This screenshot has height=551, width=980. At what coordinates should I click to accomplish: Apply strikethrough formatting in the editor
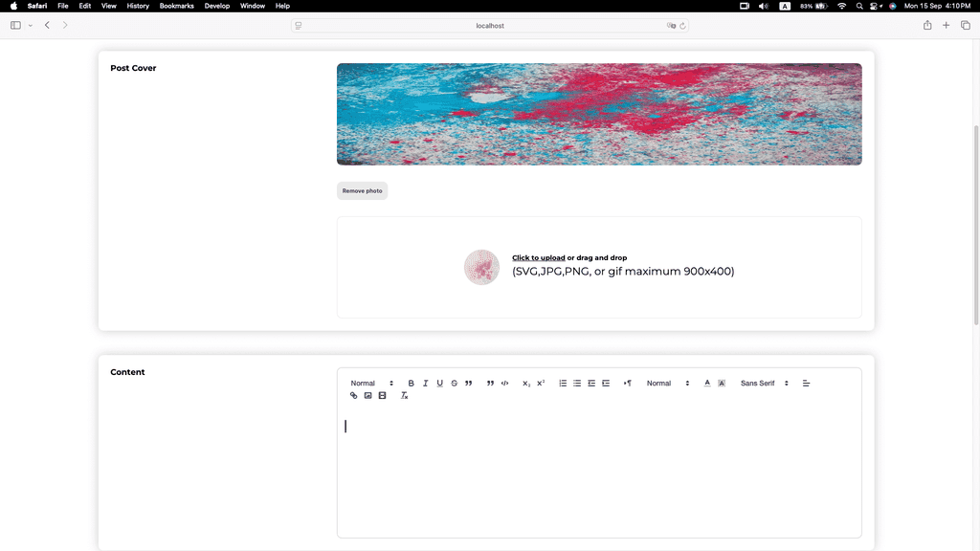(454, 383)
